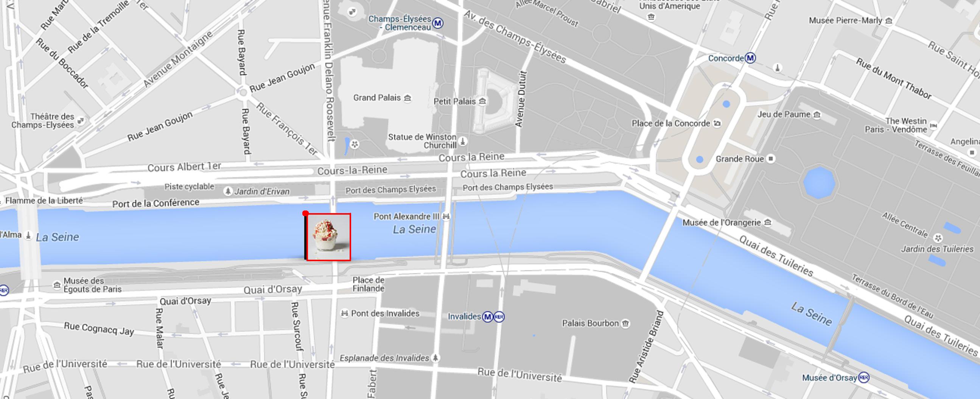
Task: Click the Musée de l'Orangerie museum icon
Action: (x=768, y=222)
